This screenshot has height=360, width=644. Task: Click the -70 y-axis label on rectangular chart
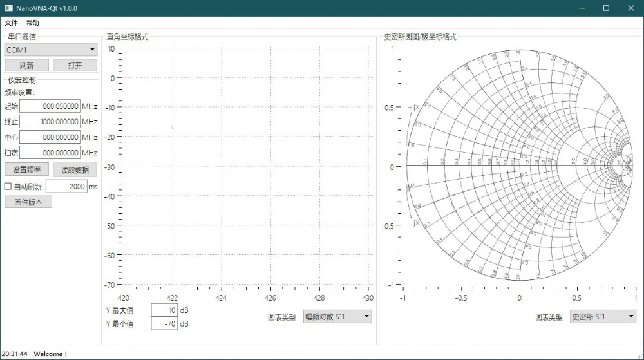pos(109,285)
